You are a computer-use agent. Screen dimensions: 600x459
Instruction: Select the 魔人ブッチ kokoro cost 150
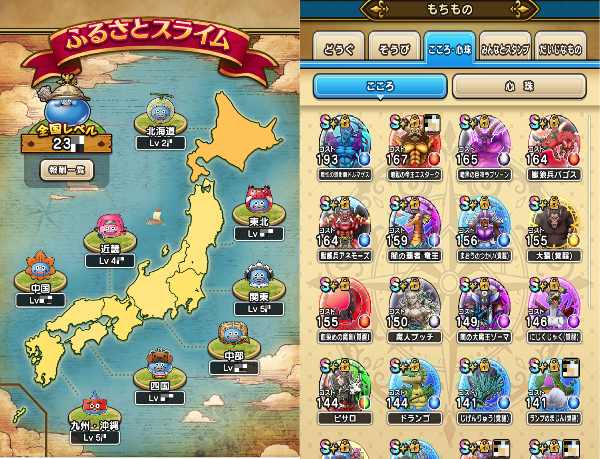[414, 310]
